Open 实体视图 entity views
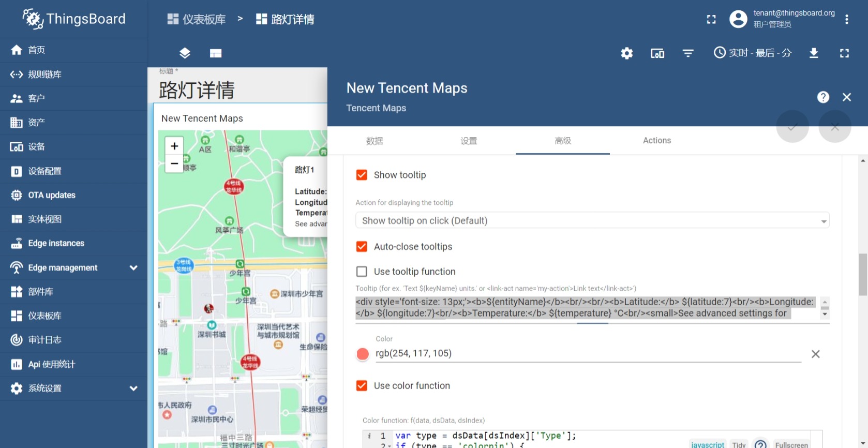 (73, 219)
